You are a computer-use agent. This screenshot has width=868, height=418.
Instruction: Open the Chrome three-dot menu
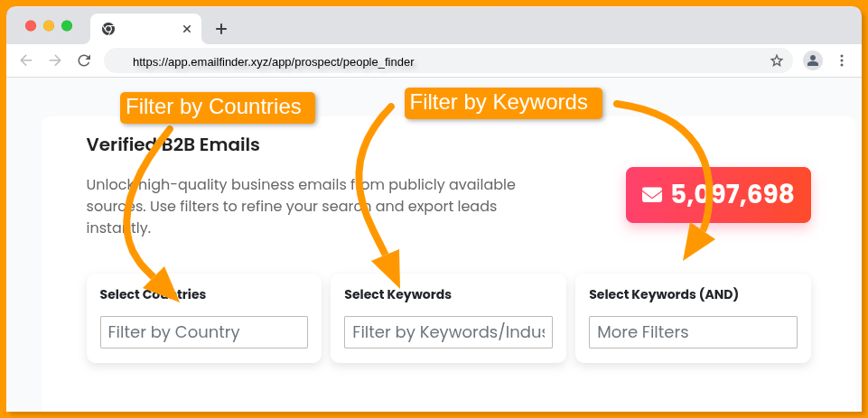[842, 60]
